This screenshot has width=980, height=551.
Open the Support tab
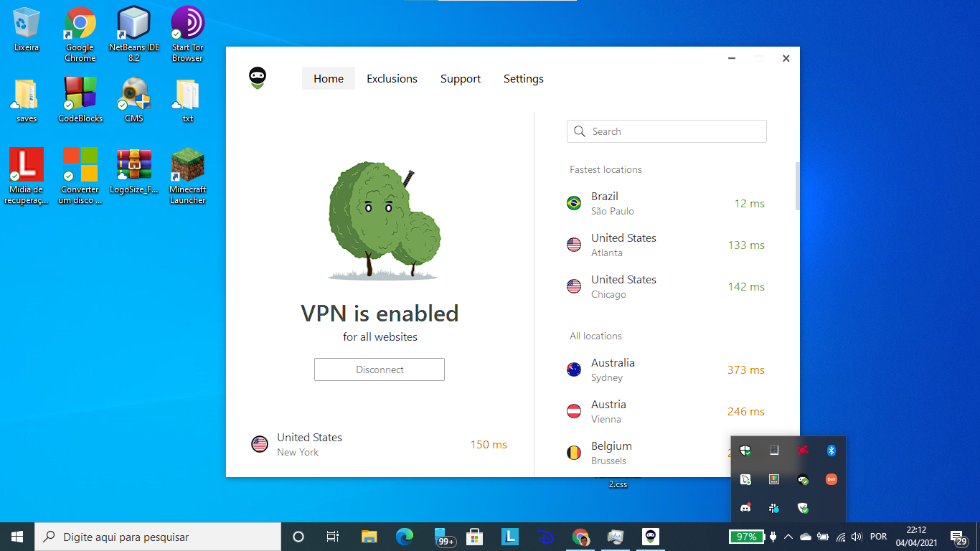click(x=460, y=78)
